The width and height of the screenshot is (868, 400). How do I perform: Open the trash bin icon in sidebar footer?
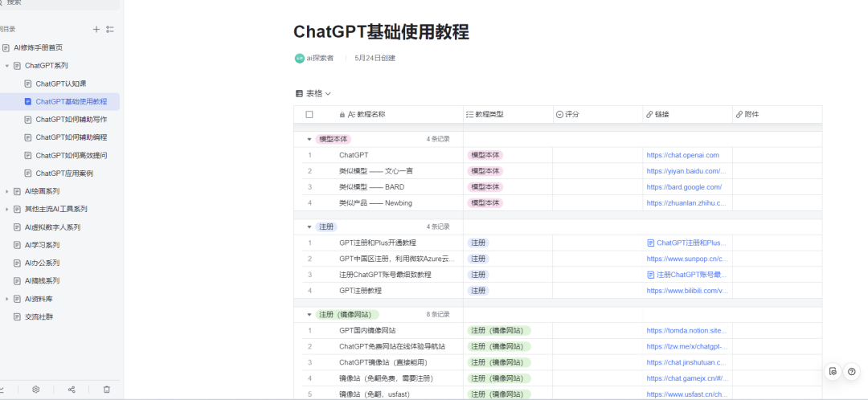[x=107, y=390]
